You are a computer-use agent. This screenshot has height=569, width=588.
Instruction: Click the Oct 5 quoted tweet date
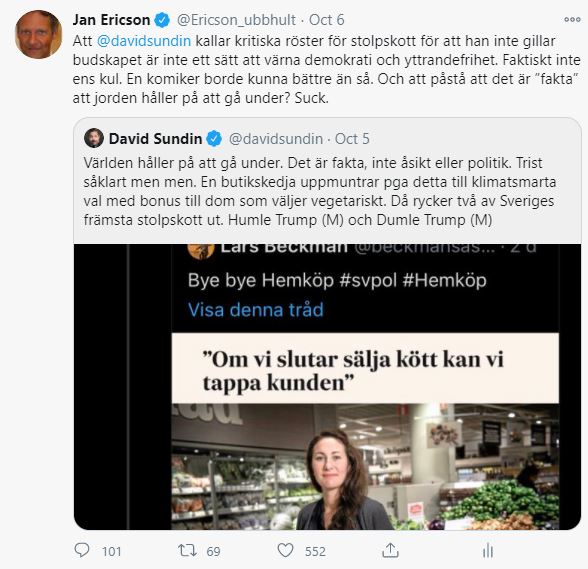click(352, 139)
